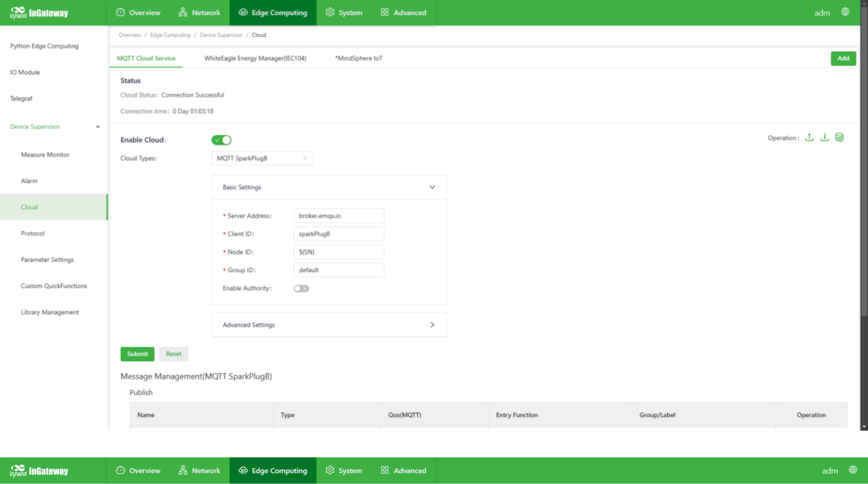Click the globe language icon in top header
The image size is (868, 484).
pos(845,12)
